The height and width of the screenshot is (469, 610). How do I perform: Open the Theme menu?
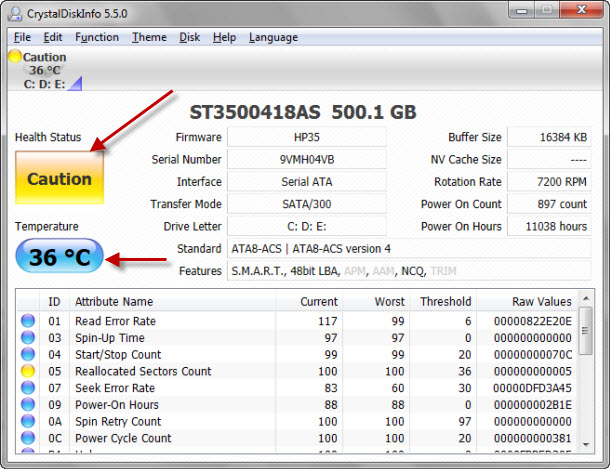point(149,37)
